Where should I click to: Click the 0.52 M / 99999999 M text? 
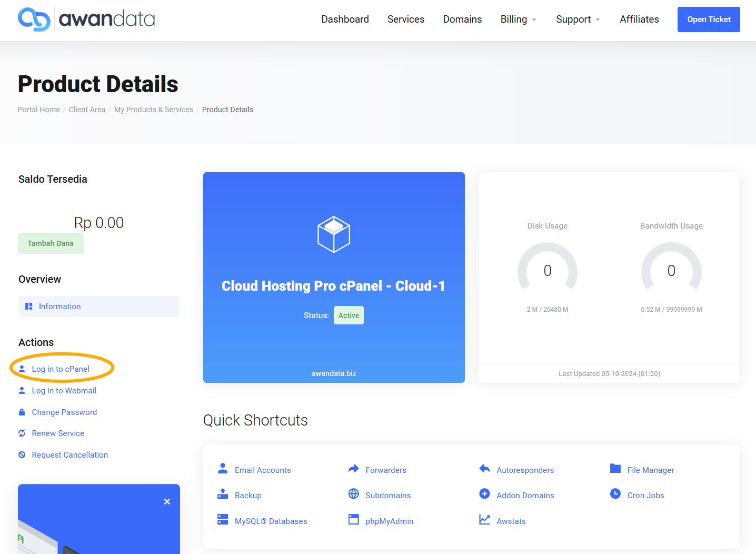[x=671, y=310]
